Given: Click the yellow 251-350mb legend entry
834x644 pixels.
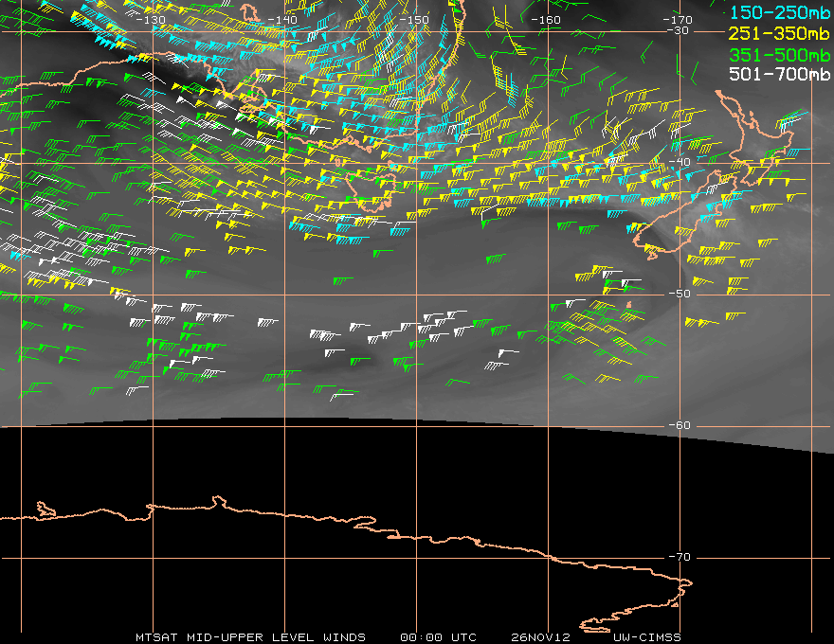Looking at the screenshot, I should click(x=779, y=33).
